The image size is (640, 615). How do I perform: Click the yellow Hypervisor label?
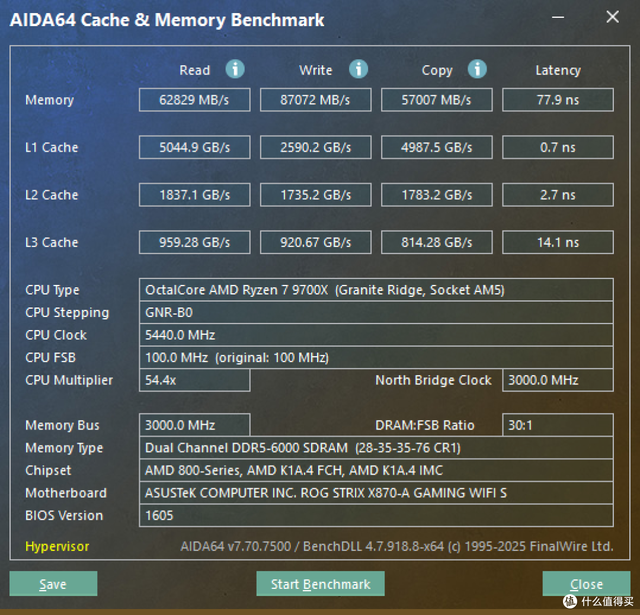57,546
